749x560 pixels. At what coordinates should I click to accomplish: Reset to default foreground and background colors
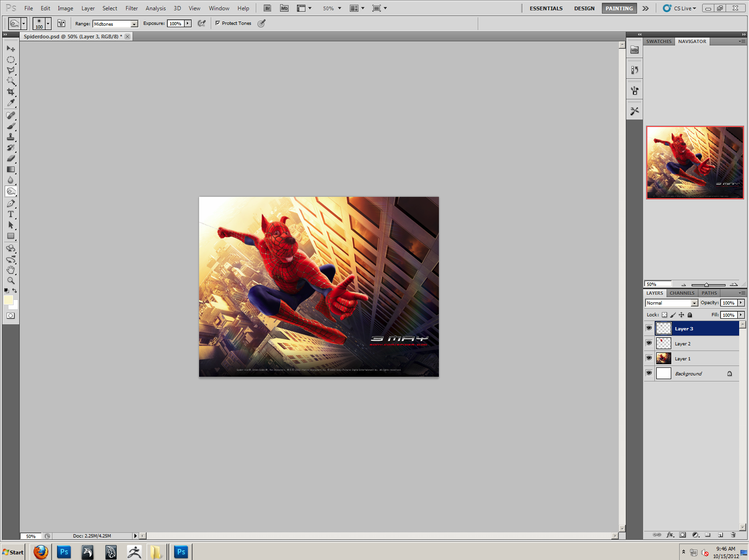click(x=7, y=291)
